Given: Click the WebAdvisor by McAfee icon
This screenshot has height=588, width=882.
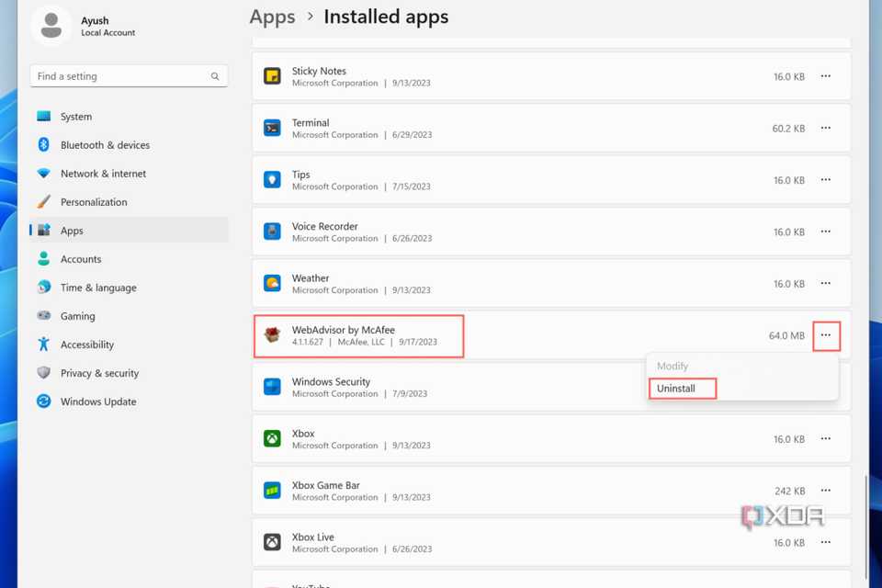Looking at the screenshot, I should point(272,334).
